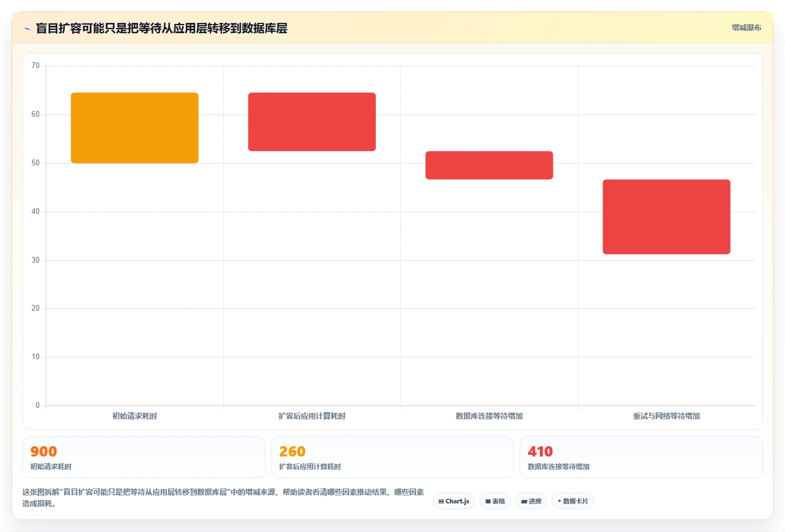Click the y-axis value 70
Image resolution: width=785 pixels, height=532 pixels.
(x=35, y=66)
